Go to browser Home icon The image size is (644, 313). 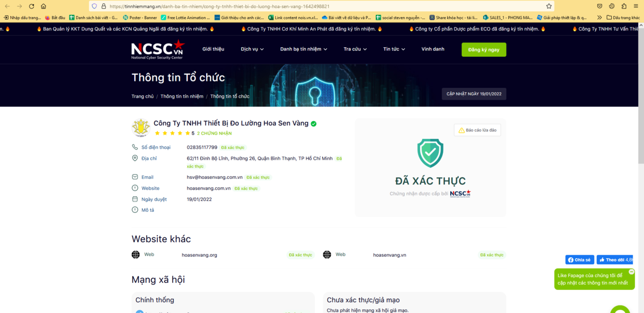click(x=43, y=6)
